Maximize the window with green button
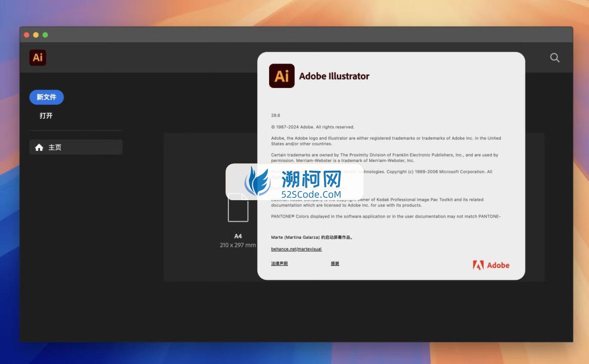Screen dimensions: 589x364 pyautogui.click(x=45, y=35)
